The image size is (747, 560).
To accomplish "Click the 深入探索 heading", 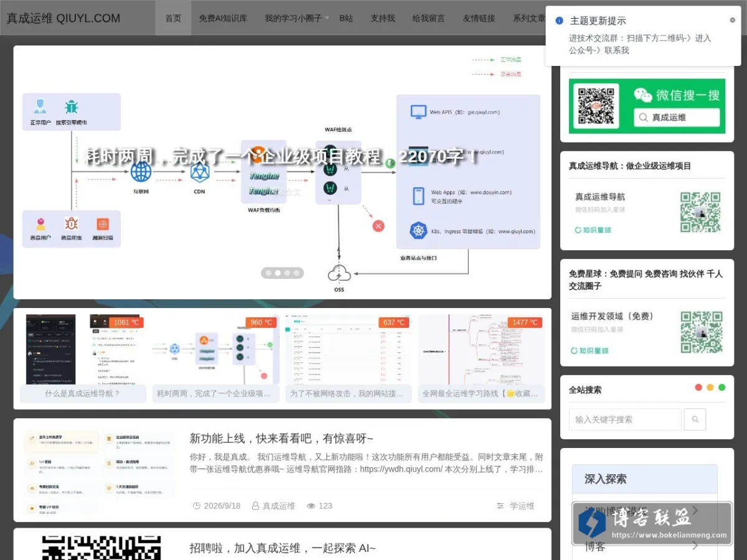I will point(606,479).
